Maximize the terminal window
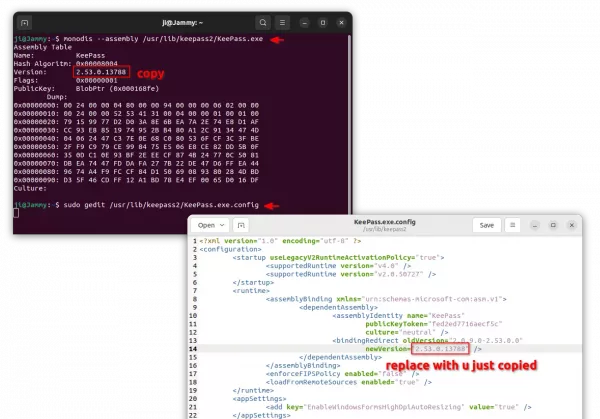 [x=323, y=23]
